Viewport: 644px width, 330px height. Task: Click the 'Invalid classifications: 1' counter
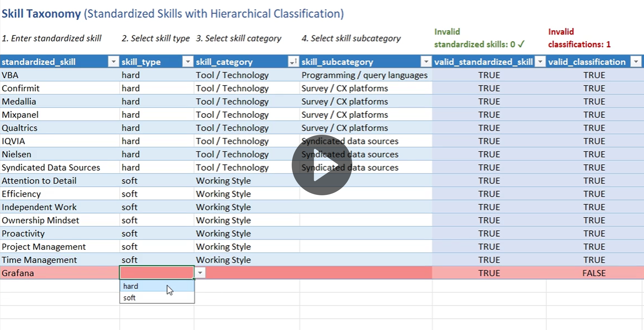pyautogui.click(x=579, y=38)
